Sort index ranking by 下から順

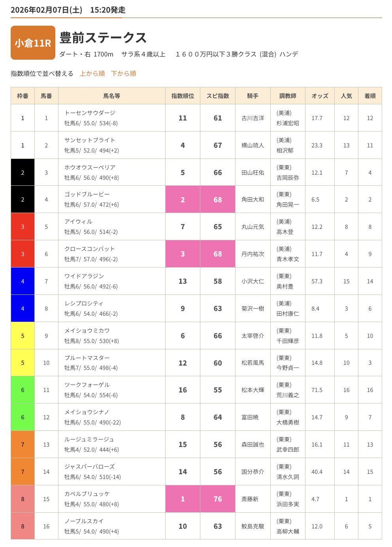coord(123,74)
